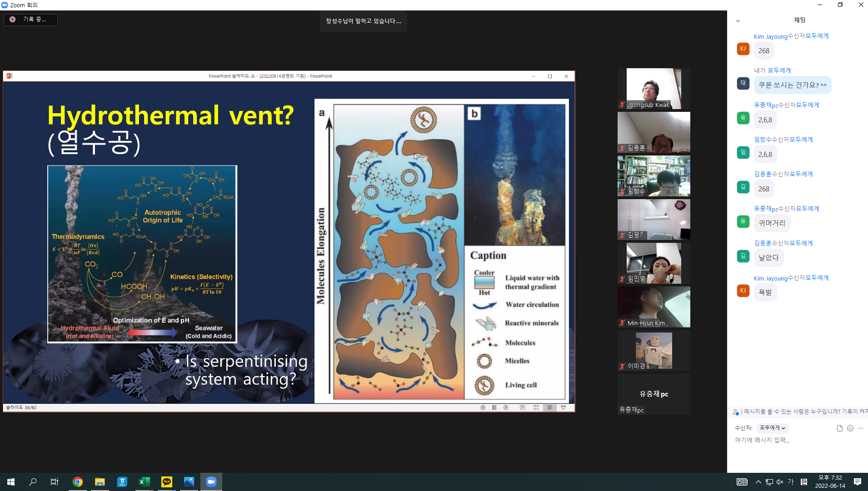
Task: Click chat message '폭발'
Action: click(x=765, y=292)
